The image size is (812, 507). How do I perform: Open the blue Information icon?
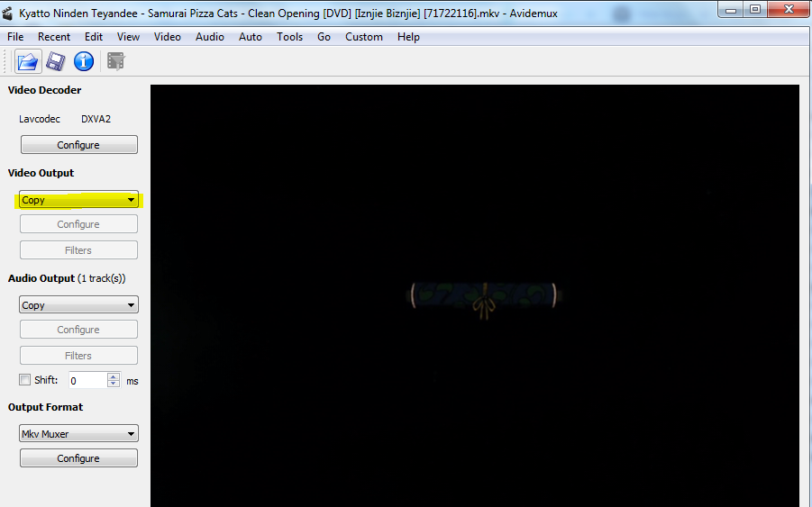tap(84, 61)
